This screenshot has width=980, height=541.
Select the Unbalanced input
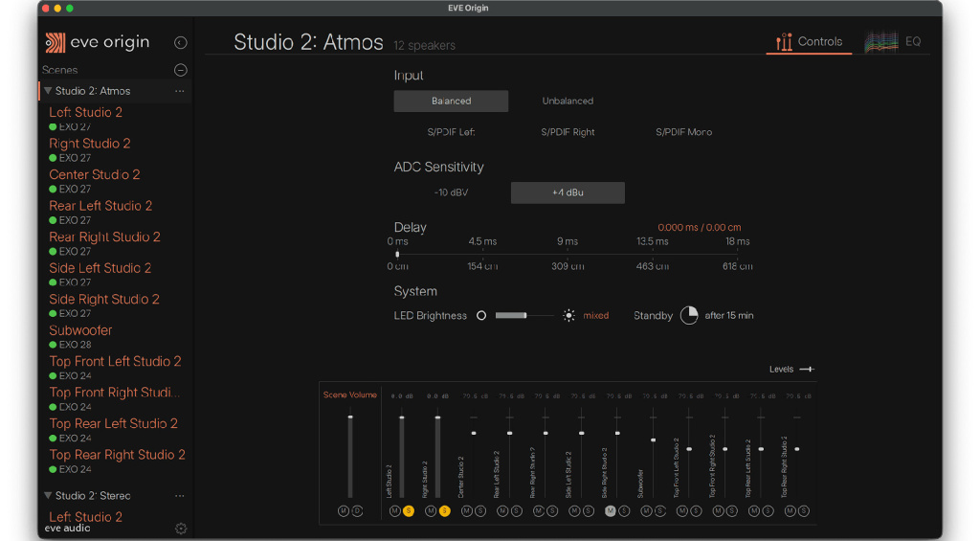568,101
